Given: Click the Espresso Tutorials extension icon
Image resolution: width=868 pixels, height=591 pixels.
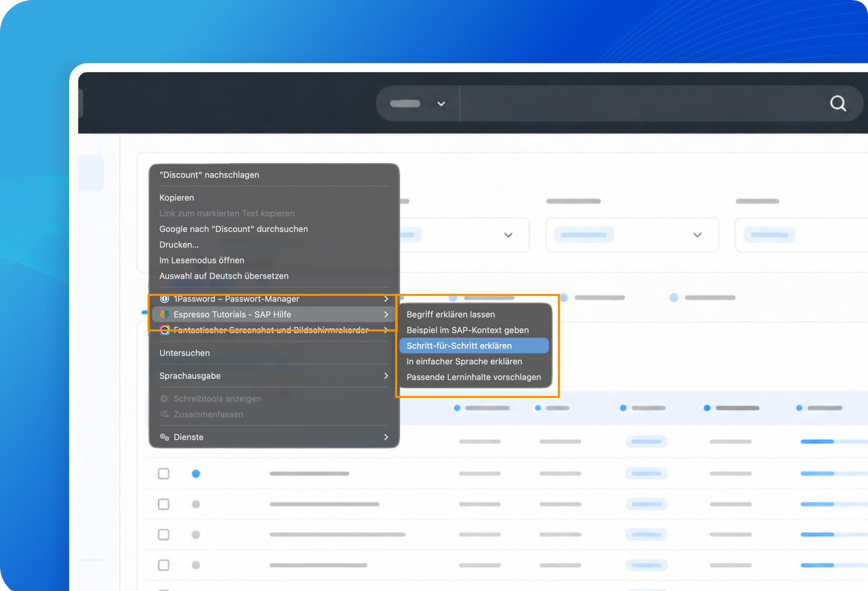Looking at the screenshot, I should tap(164, 314).
